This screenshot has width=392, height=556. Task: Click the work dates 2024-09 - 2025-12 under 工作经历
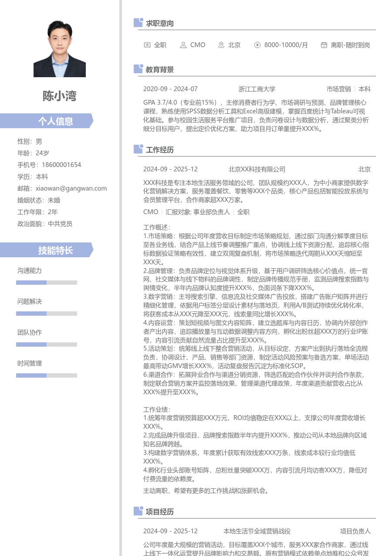[170, 169]
